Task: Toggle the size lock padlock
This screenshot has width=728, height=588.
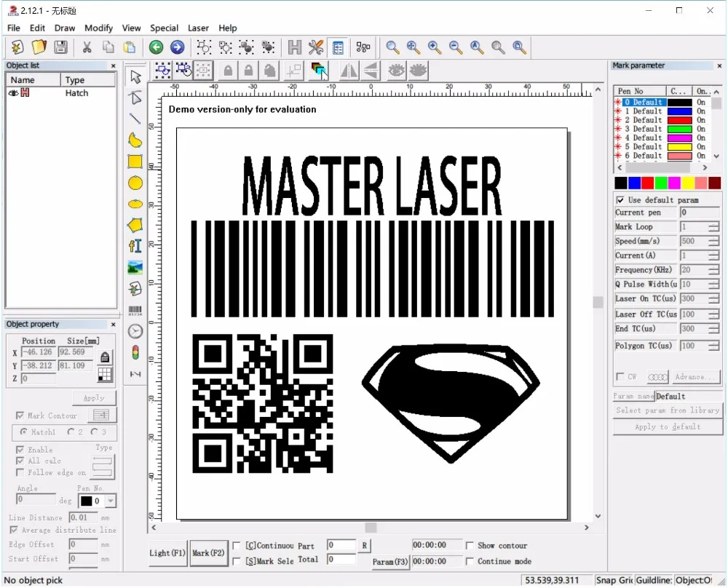Action: pyautogui.click(x=105, y=357)
